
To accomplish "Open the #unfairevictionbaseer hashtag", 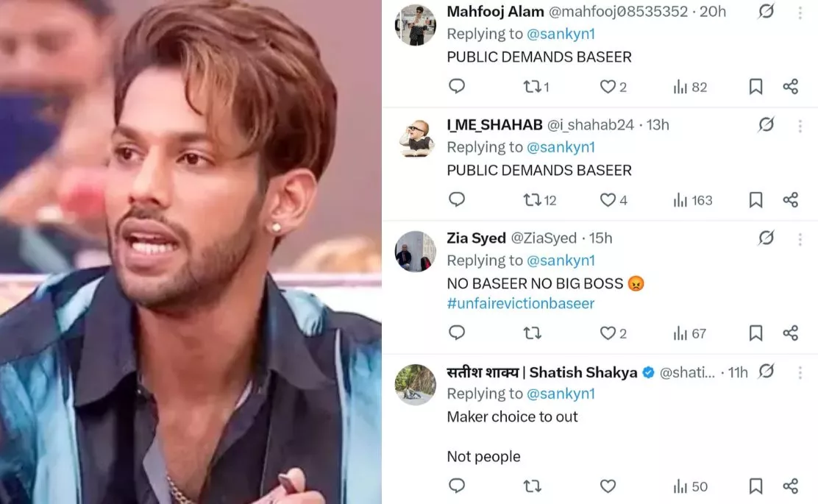I will 521,304.
